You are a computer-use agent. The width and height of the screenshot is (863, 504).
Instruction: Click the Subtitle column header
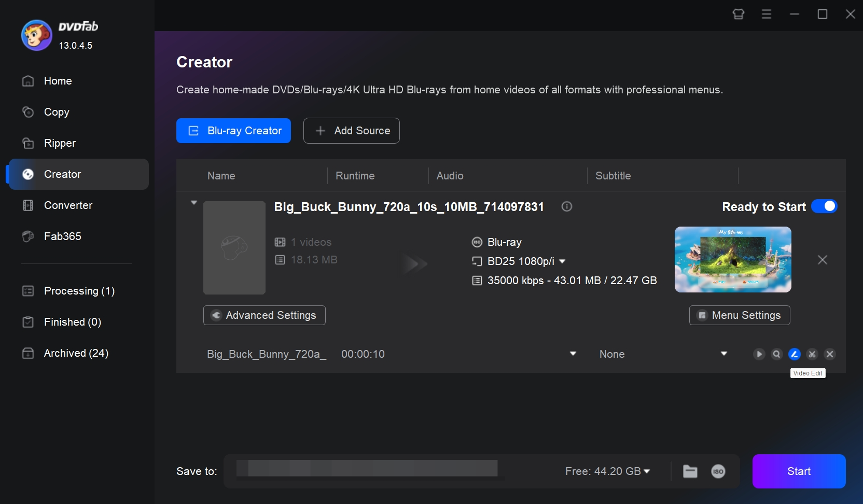[x=613, y=176]
